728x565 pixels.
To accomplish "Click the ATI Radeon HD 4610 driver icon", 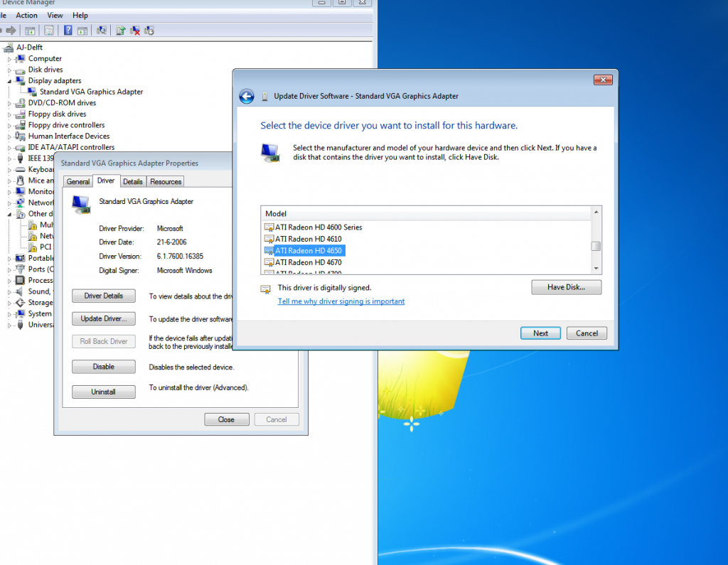I will tap(269, 239).
